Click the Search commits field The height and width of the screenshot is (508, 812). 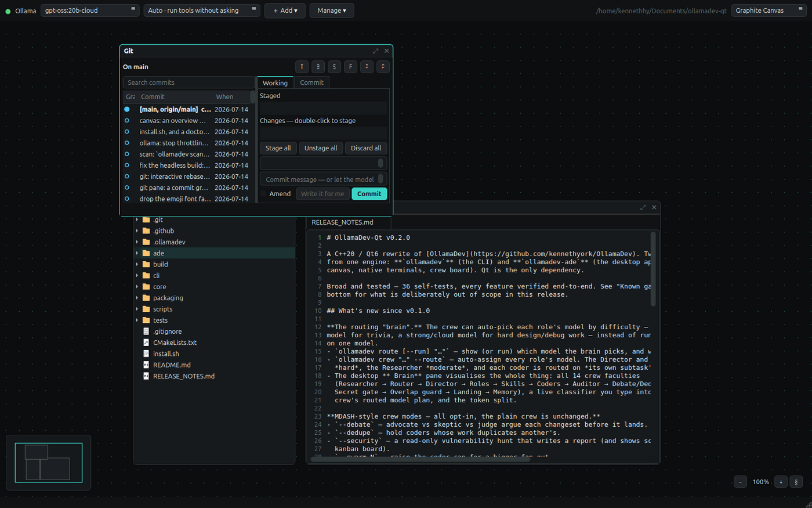click(188, 82)
